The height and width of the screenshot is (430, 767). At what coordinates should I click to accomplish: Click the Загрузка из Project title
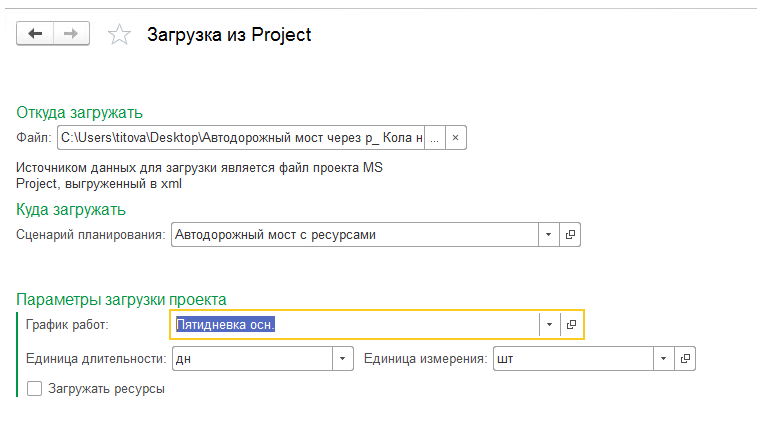pyautogui.click(x=229, y=35)
